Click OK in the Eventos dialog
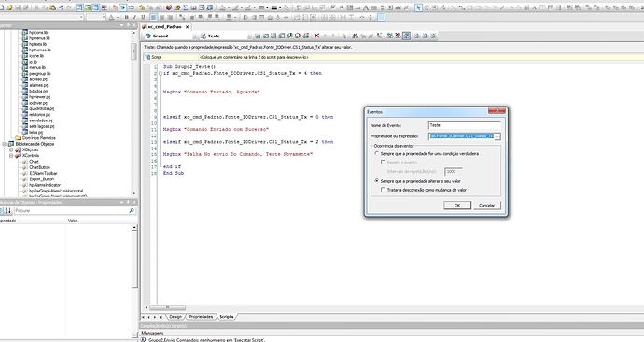 pyautogui.click(x=457, y=206)
